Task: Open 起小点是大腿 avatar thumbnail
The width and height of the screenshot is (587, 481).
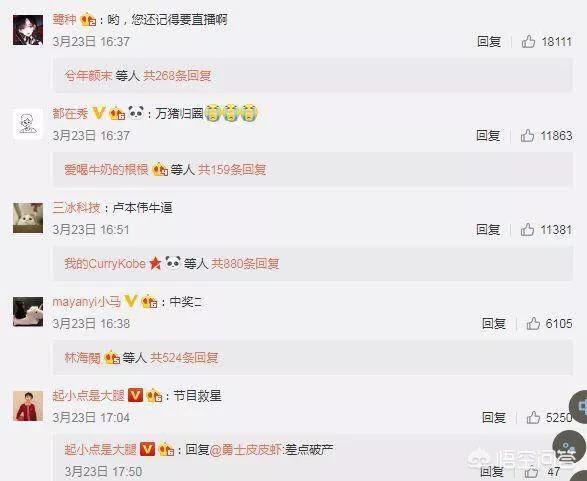Action: [28, 406]
